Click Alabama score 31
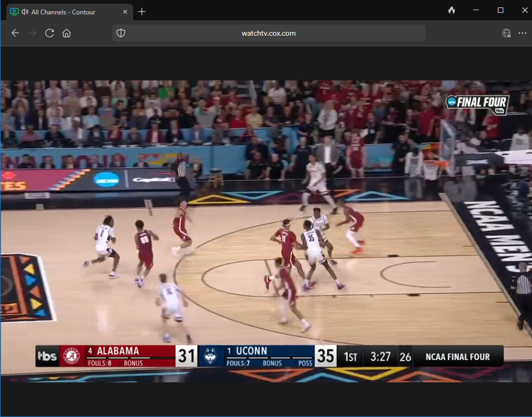 [x=186, y=356]
